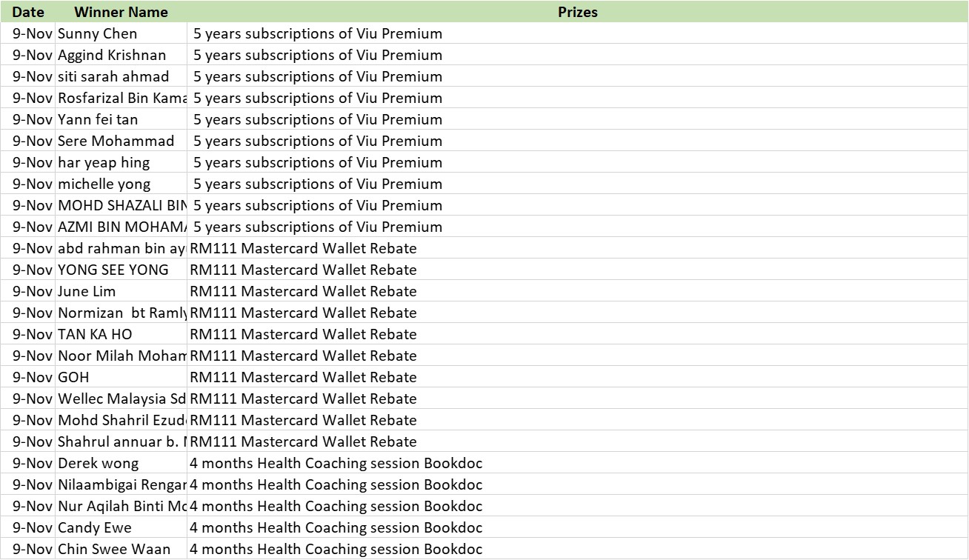Click the Prizes column header

pyautogui.click(x=577, y=12)
